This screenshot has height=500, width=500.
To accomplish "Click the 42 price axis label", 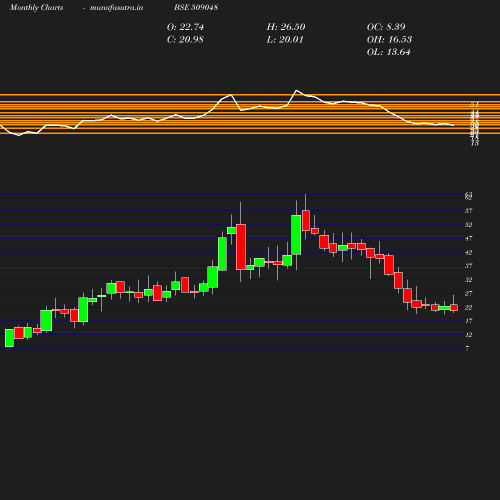I will tap(469, 252).
